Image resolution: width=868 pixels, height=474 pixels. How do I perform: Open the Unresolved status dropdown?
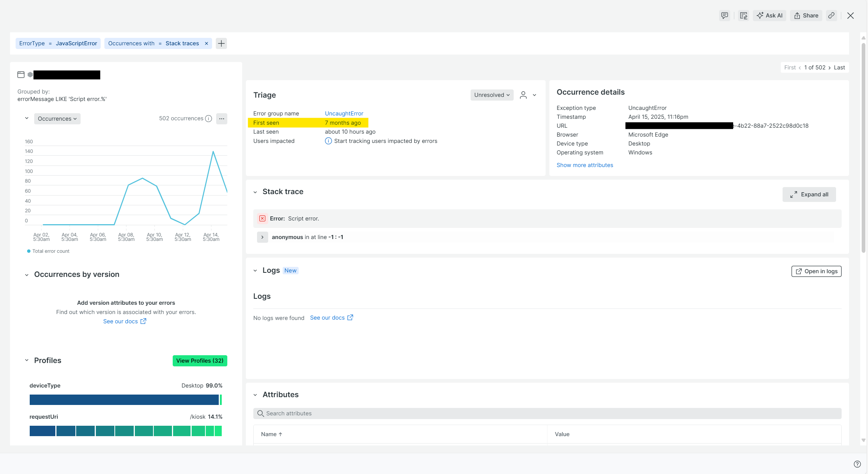492,95
